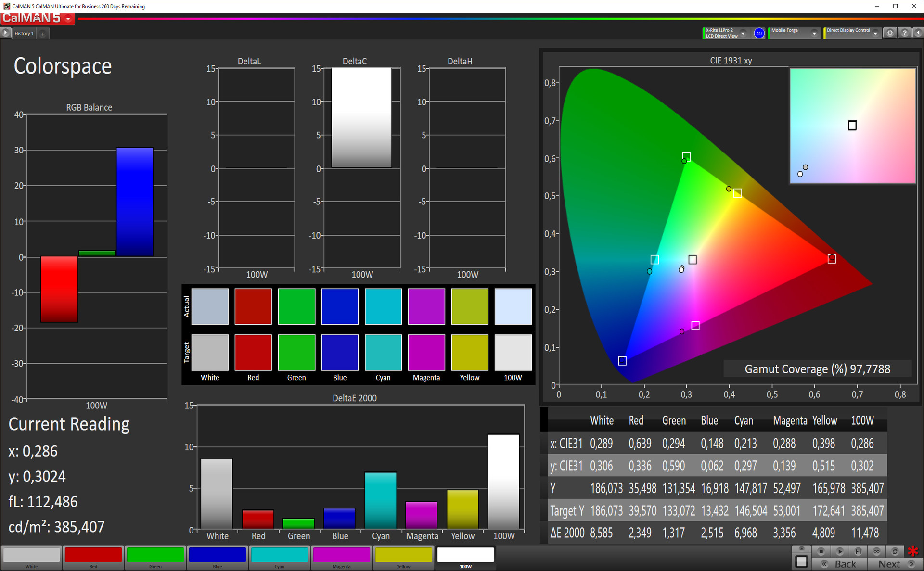Image resolution: width=924 pixels, height=571 pixels.
Task: Click the blue 222 meter mode circle
Action: click(759, 33)
